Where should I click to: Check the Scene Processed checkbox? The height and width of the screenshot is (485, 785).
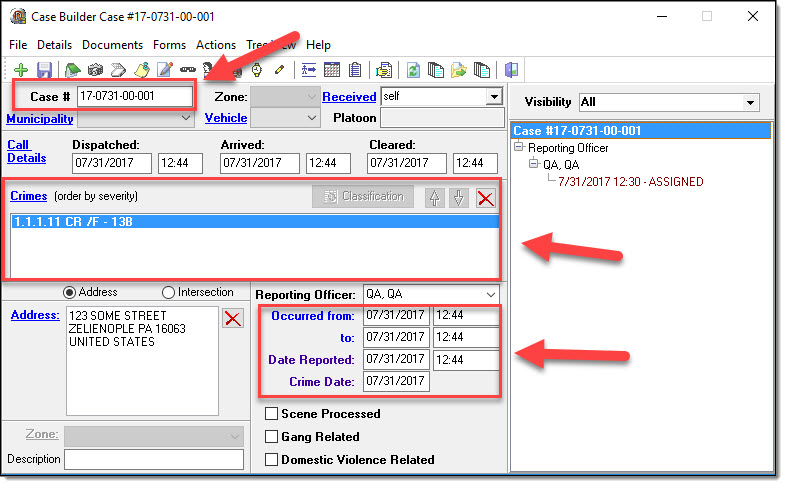271,414
